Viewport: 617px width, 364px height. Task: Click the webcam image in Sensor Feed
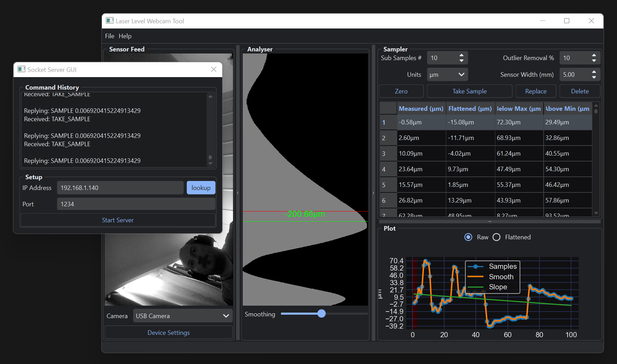pos(169,270)
